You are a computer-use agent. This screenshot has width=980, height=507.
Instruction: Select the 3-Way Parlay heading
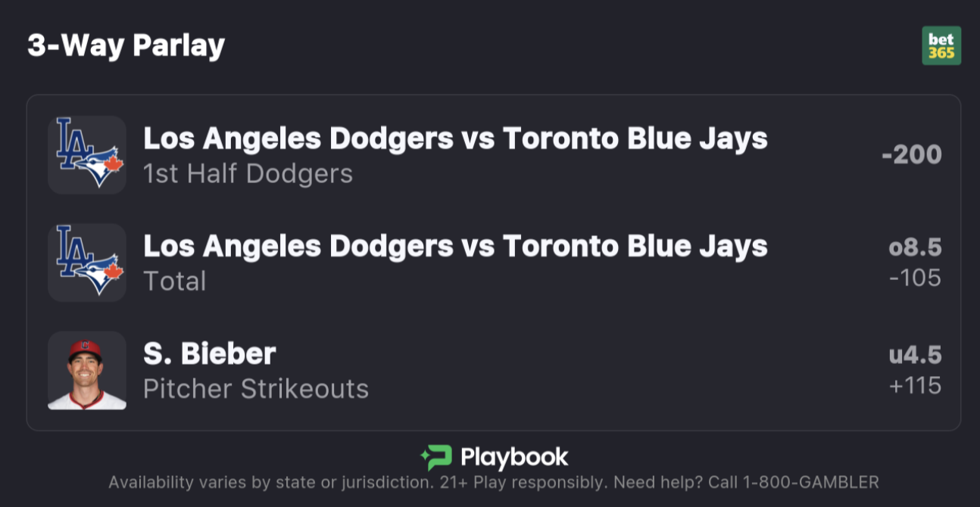(x=126, y=45)
